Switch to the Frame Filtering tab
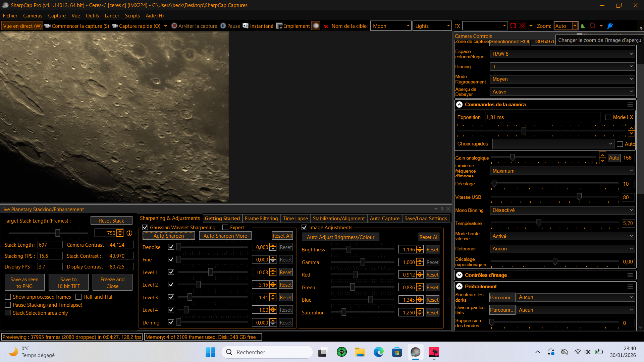The height and width of the screenshot is (362, 644). (x=261, y=219)
